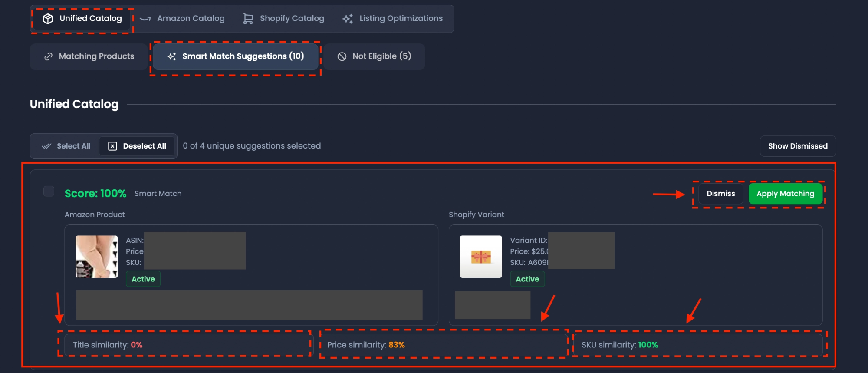Click the Listing Optimizations sparkle icon
The image size is (868, 373).
348,19
